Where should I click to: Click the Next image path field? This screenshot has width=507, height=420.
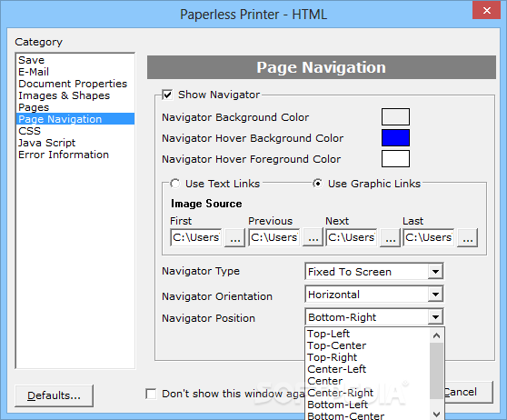(352, 237)
